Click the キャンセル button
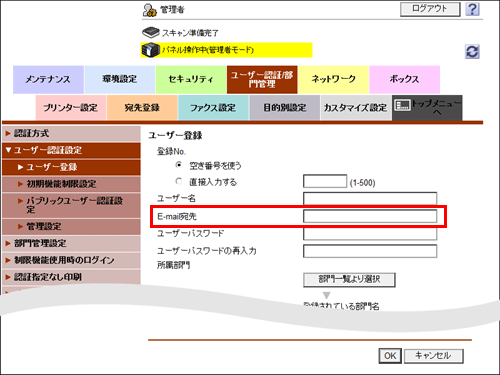This screenshot has width=500, height=375. pos(433,356)
